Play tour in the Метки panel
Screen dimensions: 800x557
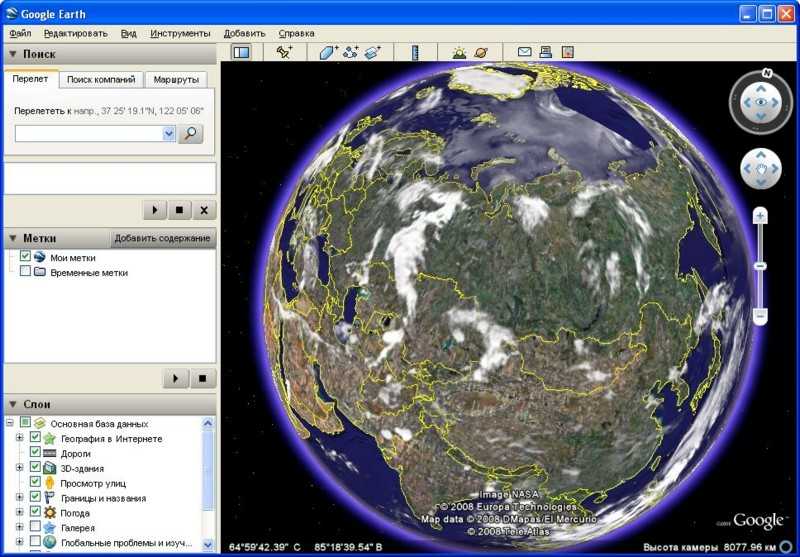(x=176, y=378)
